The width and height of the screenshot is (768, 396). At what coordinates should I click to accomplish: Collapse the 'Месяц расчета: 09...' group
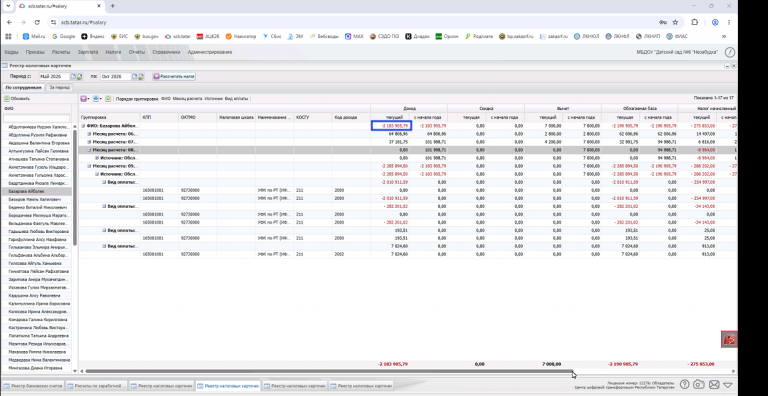(90, 166)
